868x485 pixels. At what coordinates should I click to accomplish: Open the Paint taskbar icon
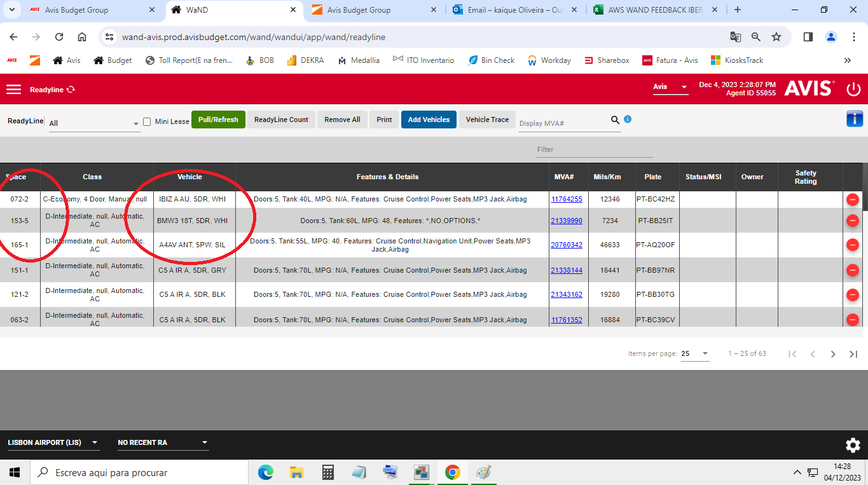pyautogui.click(x=484, y=472)
